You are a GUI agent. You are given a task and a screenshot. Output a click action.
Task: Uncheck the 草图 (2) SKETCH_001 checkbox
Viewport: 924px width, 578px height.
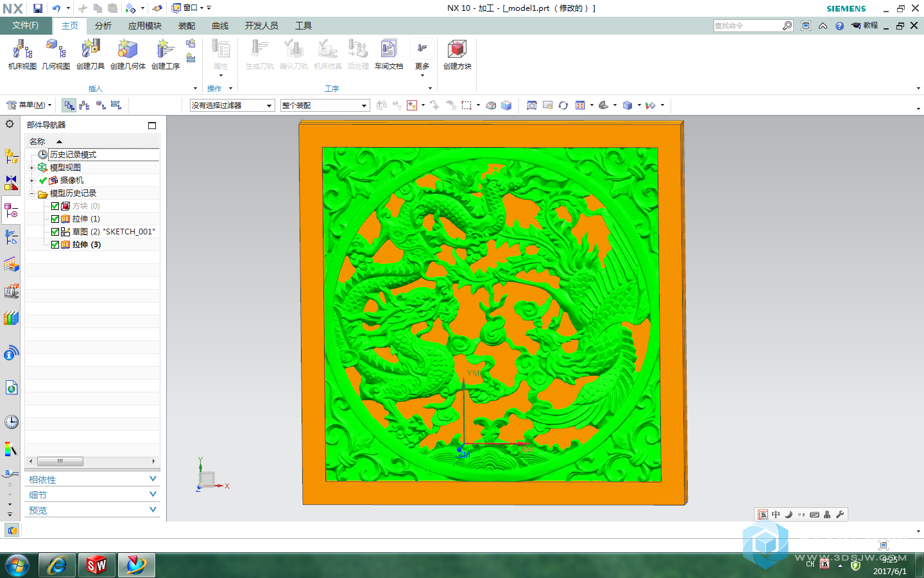[55, 232]
